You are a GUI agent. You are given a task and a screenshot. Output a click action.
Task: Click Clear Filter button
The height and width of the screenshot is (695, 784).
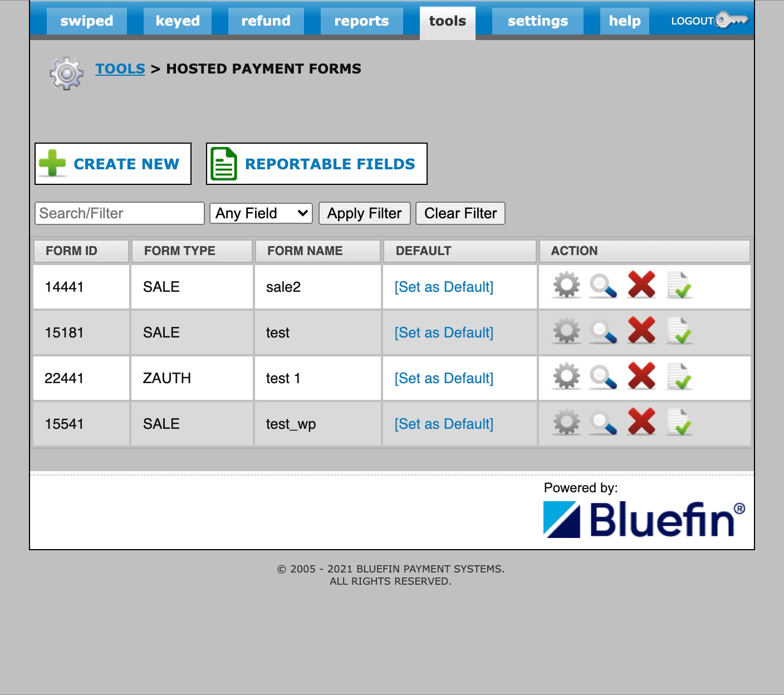point(460,213)
